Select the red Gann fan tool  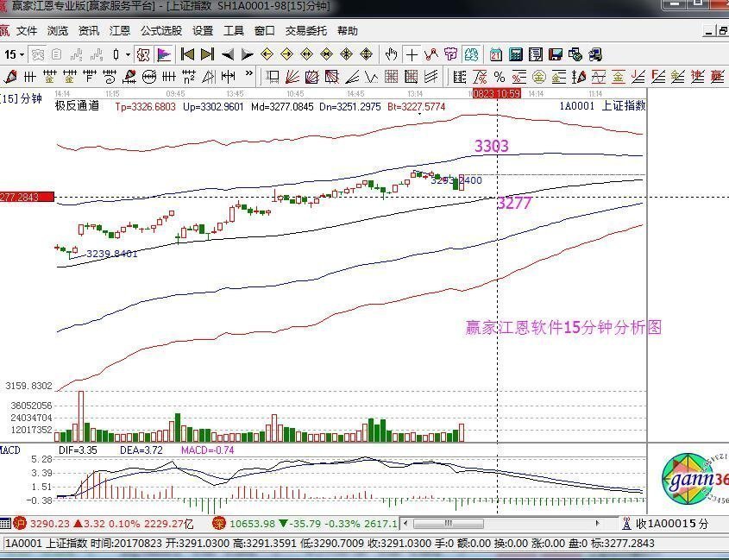292,77
